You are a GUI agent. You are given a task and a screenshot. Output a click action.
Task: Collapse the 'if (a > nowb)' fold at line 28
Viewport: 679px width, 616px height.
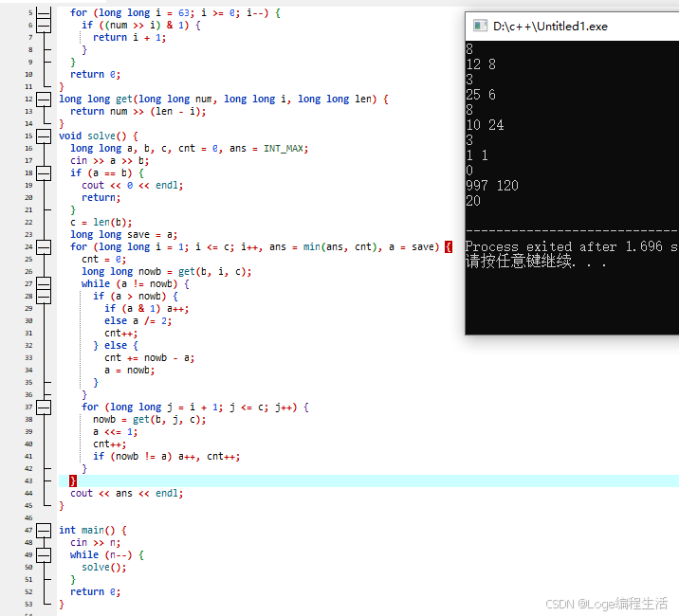44,297
